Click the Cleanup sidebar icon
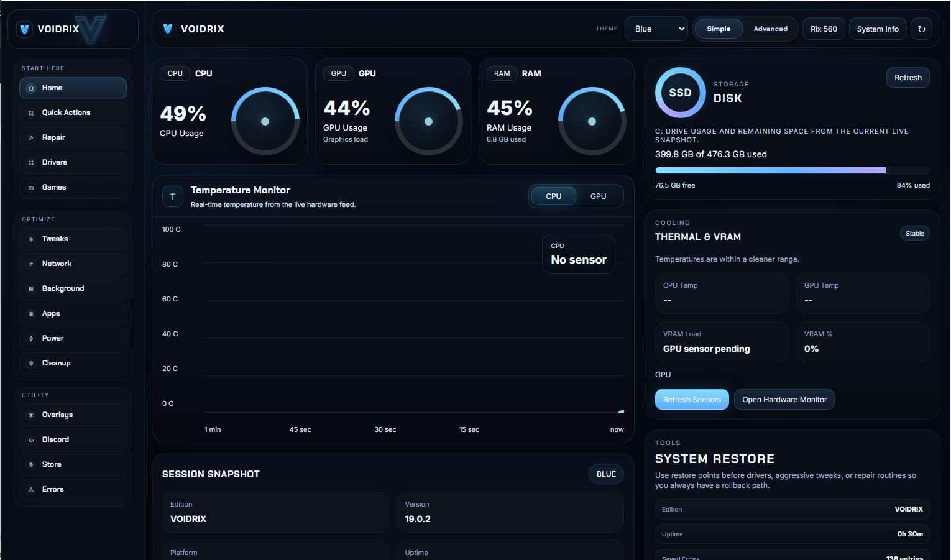951x560 pixels. [31, 364]
